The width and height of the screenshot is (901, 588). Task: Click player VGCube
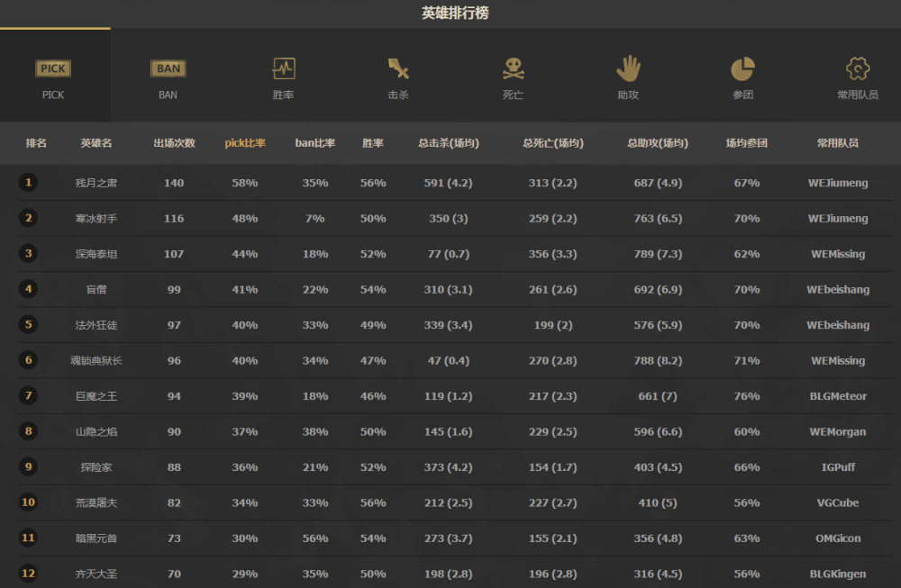pos(838,503)
